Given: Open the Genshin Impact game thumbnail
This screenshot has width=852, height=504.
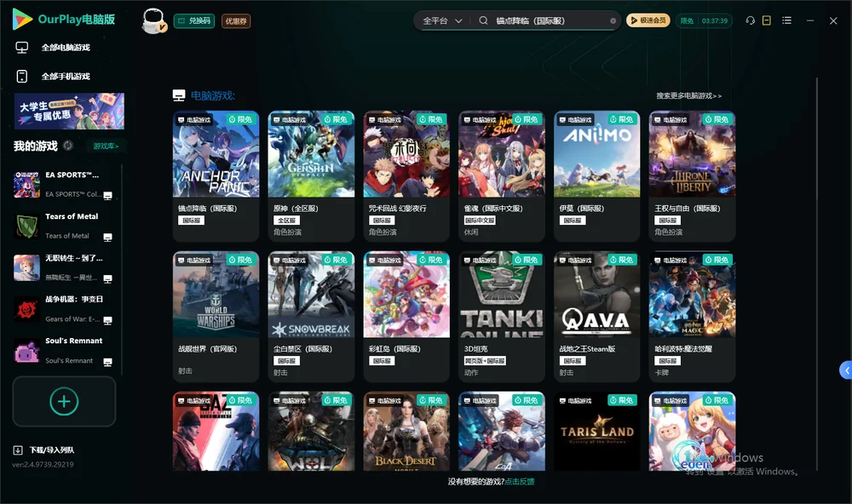Looking at the screenshot, I should point(311,154).
